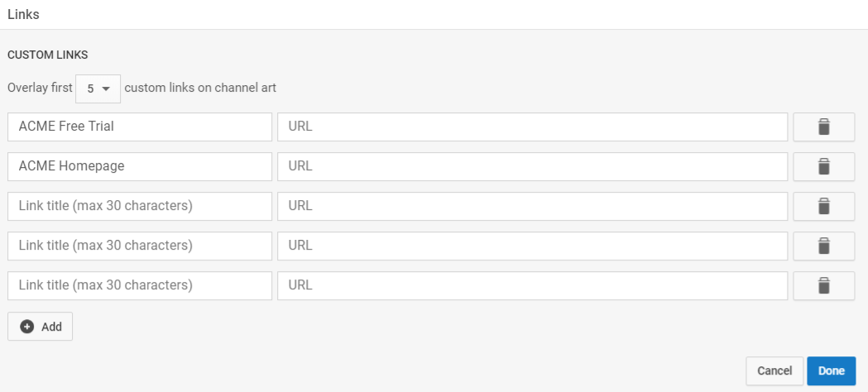This screenshot has height=392, width=868.
Task: Click trash icon on fifth link row
Action: coord(823,285)
